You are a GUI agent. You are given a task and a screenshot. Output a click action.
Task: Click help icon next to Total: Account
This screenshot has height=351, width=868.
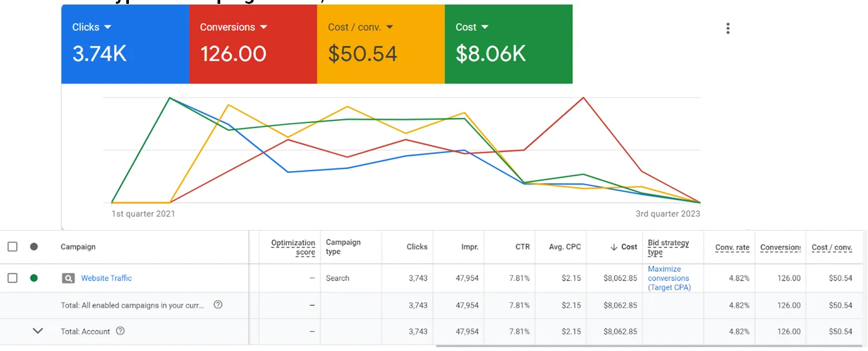[120, 331]
